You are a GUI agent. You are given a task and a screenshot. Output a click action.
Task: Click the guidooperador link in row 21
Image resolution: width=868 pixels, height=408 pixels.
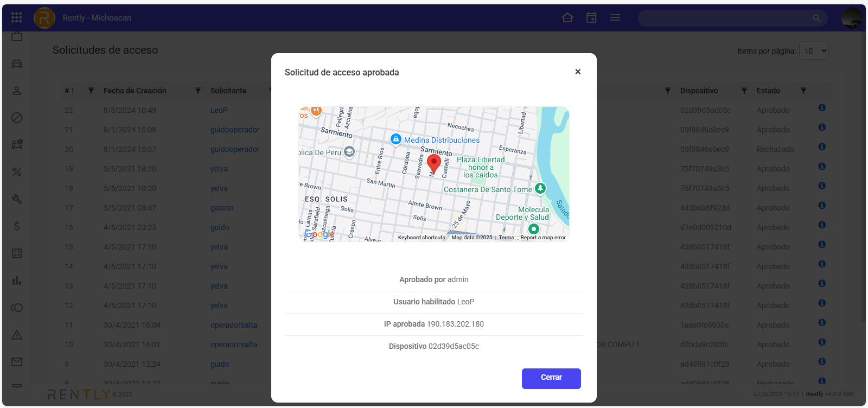[235, 130]
